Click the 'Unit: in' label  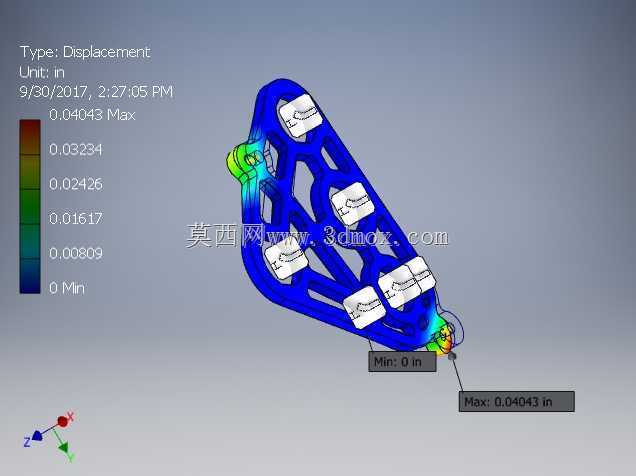[x=42, y=72]
